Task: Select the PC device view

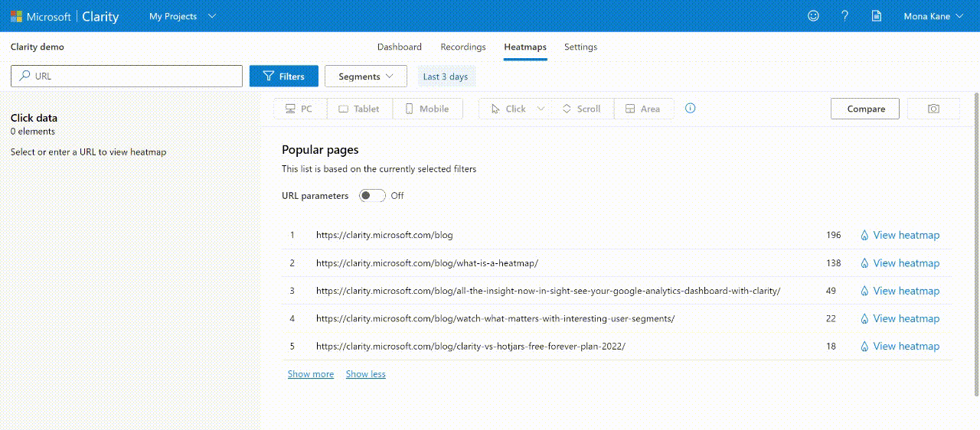Action: (x=299, y=109)
